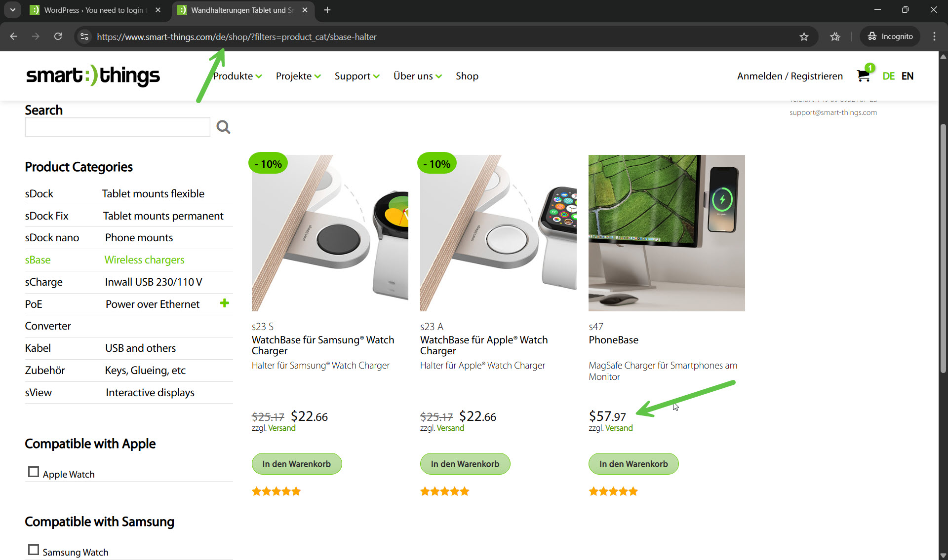Screen dimensions: 948x560
Task: Select the sView Interactive displays category
Action: (x=129, y=392)
